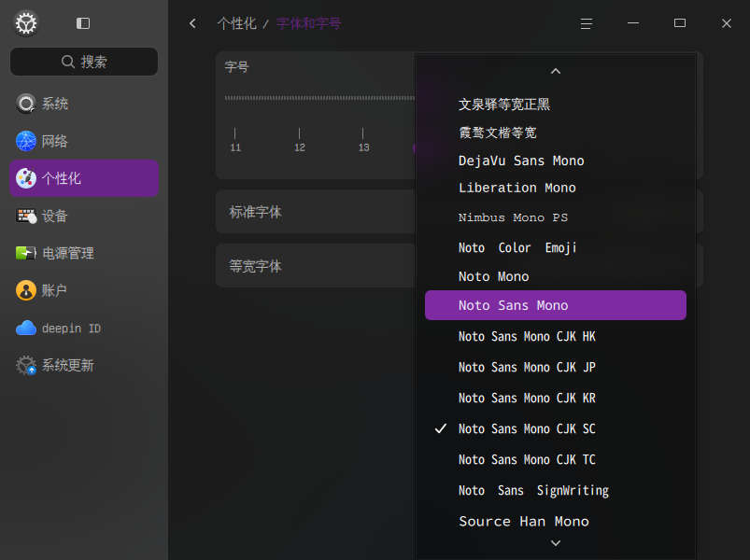Select Liberation Mono font

(556, 188)
